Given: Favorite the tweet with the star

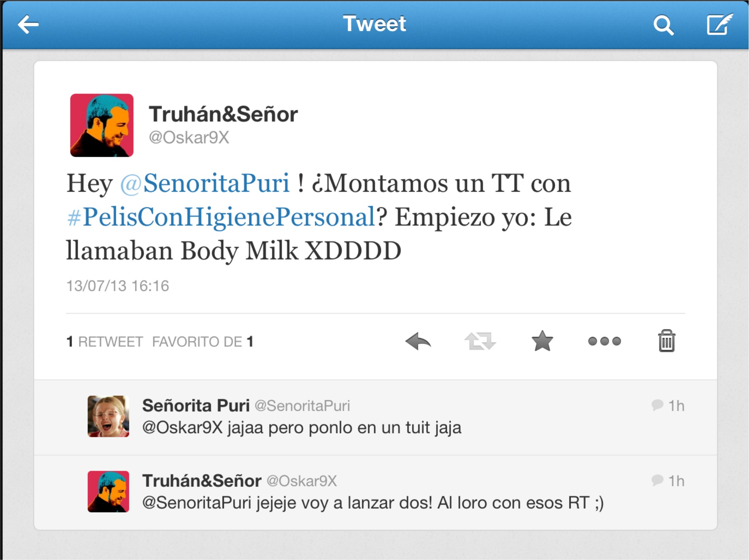Looking at the screenshot, I should 542,341.
